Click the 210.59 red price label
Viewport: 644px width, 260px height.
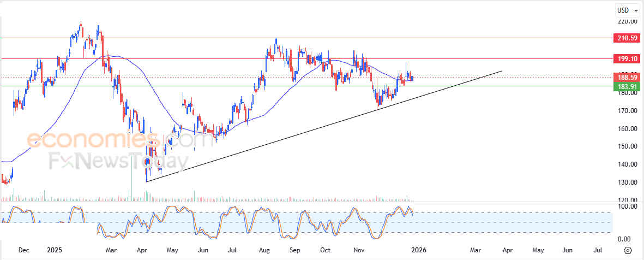pyautogui.click(x=626, y=38)
